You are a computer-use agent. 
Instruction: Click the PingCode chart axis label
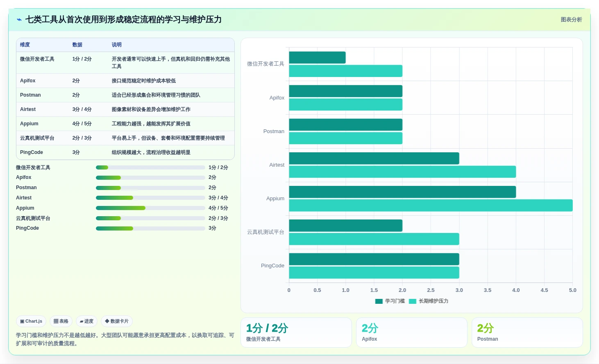coord(272,266)
